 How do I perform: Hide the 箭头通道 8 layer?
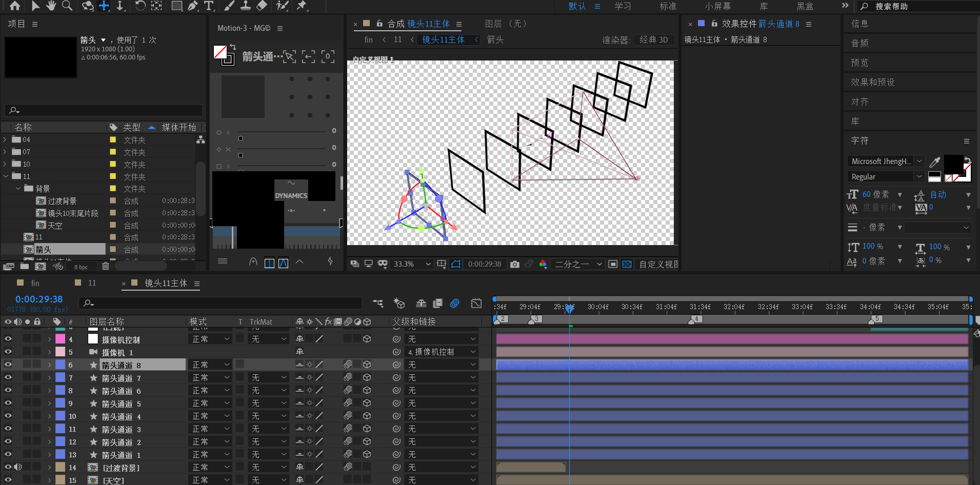point(8,364)
